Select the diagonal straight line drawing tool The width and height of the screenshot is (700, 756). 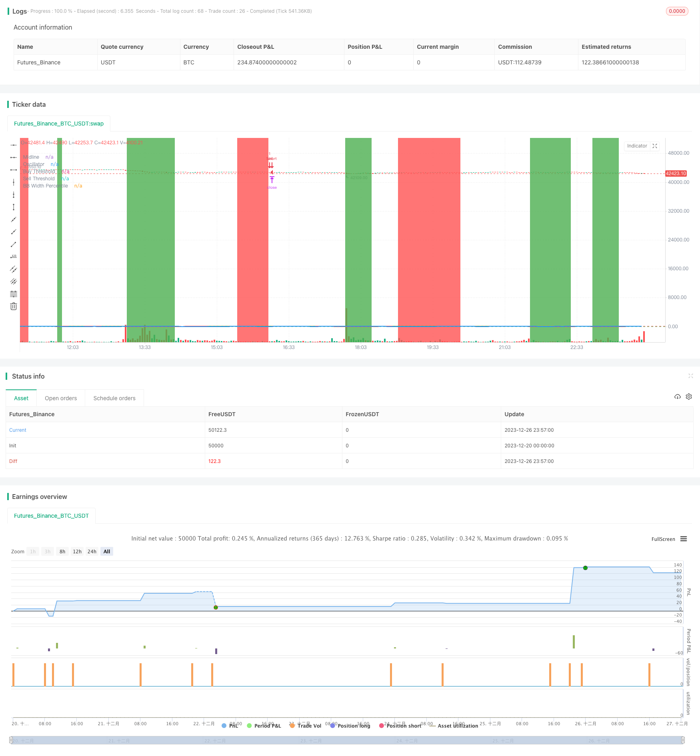(x=14, y=219)
